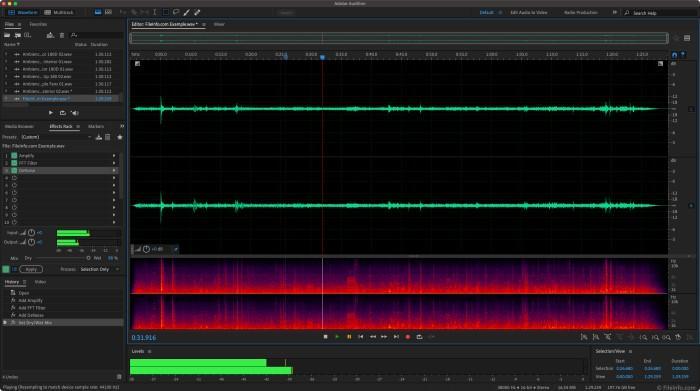The width and height of the screenshot is (700, 391).
Task: Click the Rewind transport button
Action: (373, 337)
